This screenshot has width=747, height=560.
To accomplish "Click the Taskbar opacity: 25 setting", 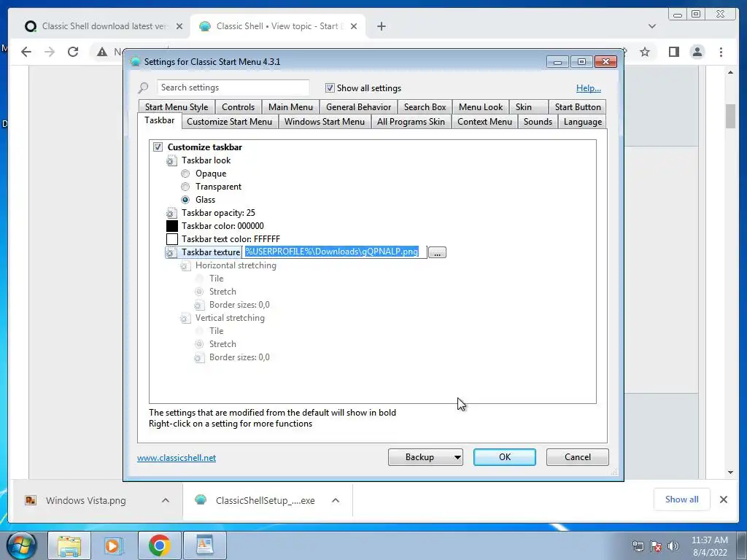I will coord(218,213).
